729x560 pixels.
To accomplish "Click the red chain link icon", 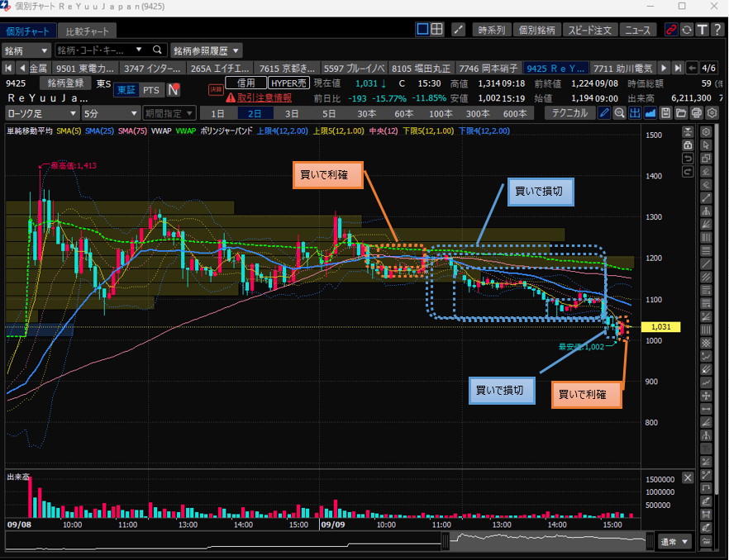I will (x=671, y=31).
